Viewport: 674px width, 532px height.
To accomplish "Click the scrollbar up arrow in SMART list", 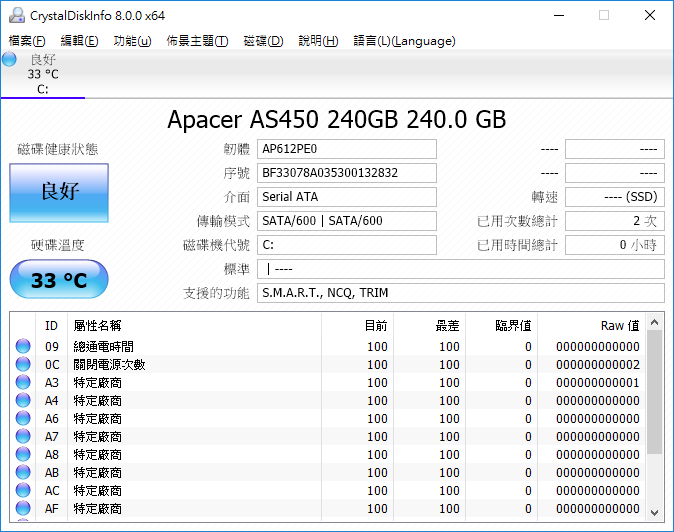I will click(x=655, y=322).
